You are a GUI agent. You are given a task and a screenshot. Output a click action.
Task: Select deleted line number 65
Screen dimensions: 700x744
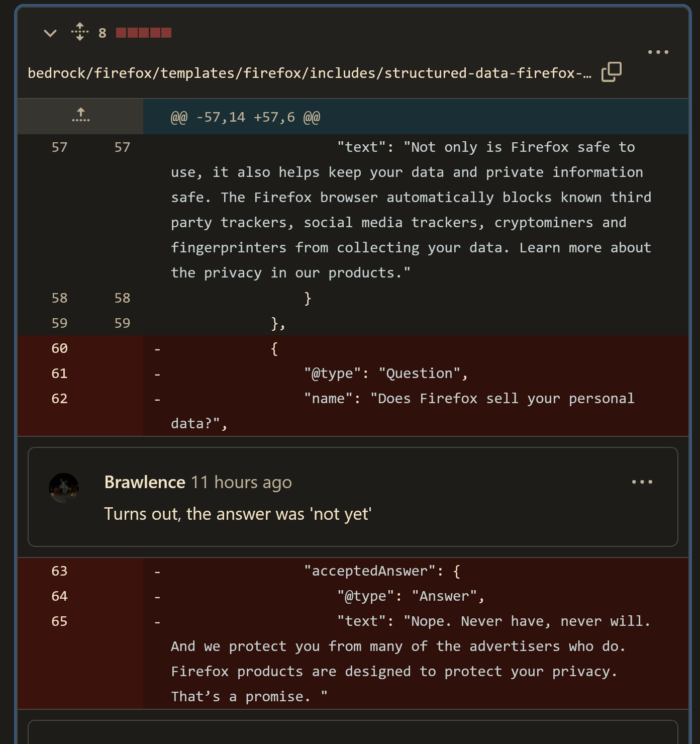pos(59,621)
